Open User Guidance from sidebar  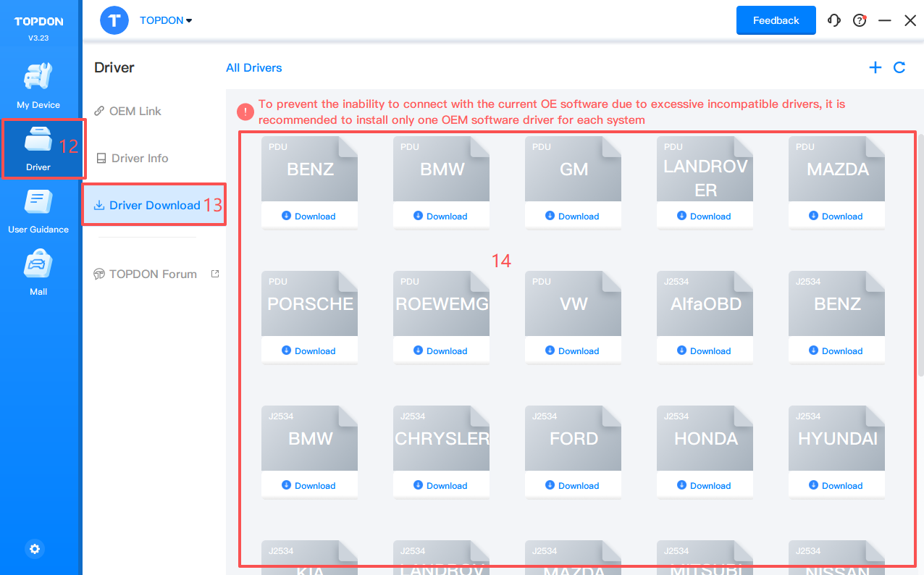[38, 210]
